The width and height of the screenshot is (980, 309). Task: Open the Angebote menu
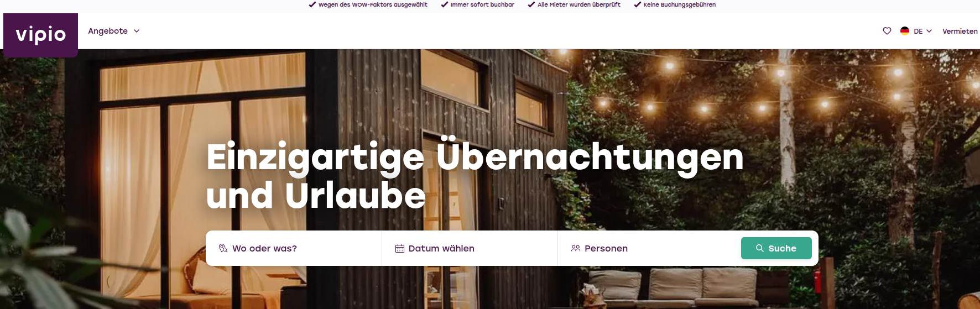(x=113, y=31)
